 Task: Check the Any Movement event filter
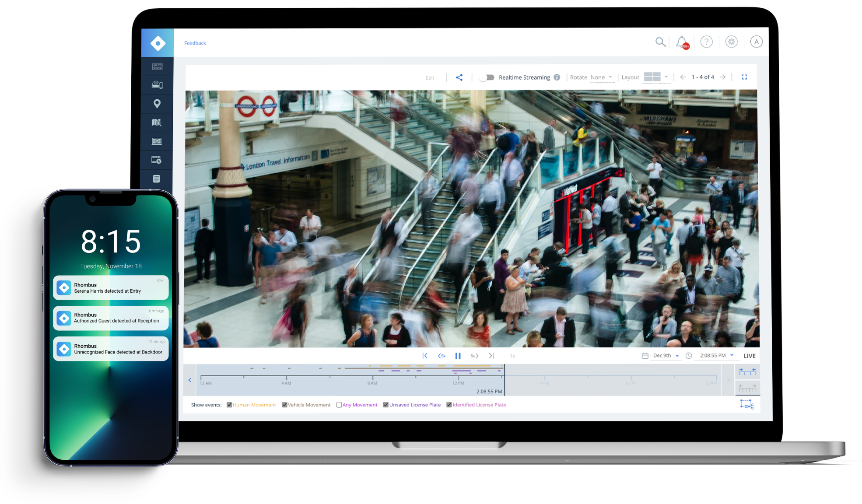(x=340, y=405)
